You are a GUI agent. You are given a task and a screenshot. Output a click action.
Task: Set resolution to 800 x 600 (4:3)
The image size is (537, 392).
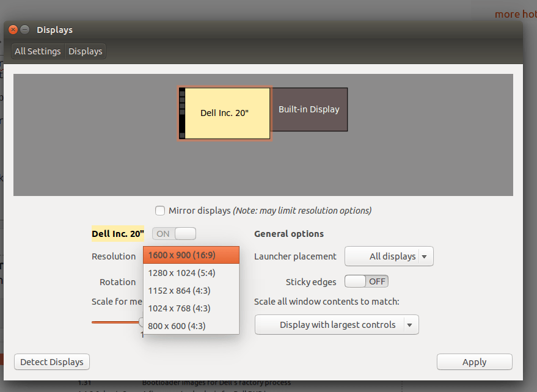point(191,326)
